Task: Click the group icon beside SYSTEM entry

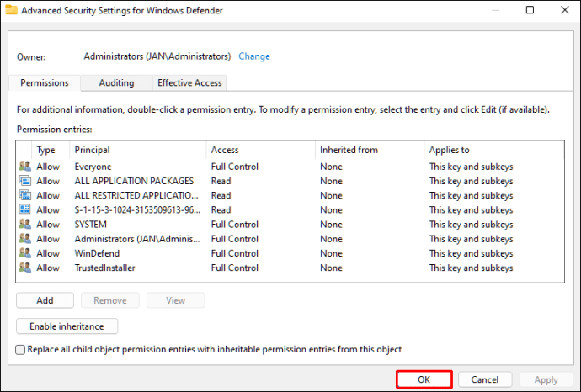Action: [24, 225]
